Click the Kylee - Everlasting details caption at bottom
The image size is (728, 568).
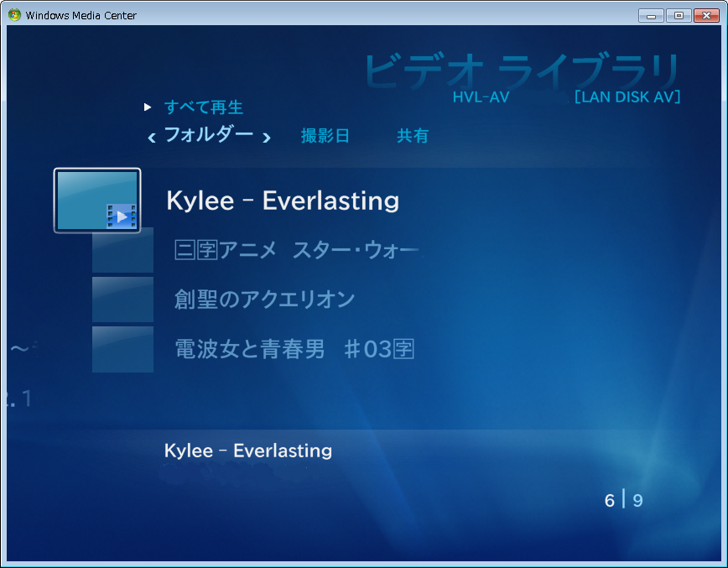pos(248,451)
